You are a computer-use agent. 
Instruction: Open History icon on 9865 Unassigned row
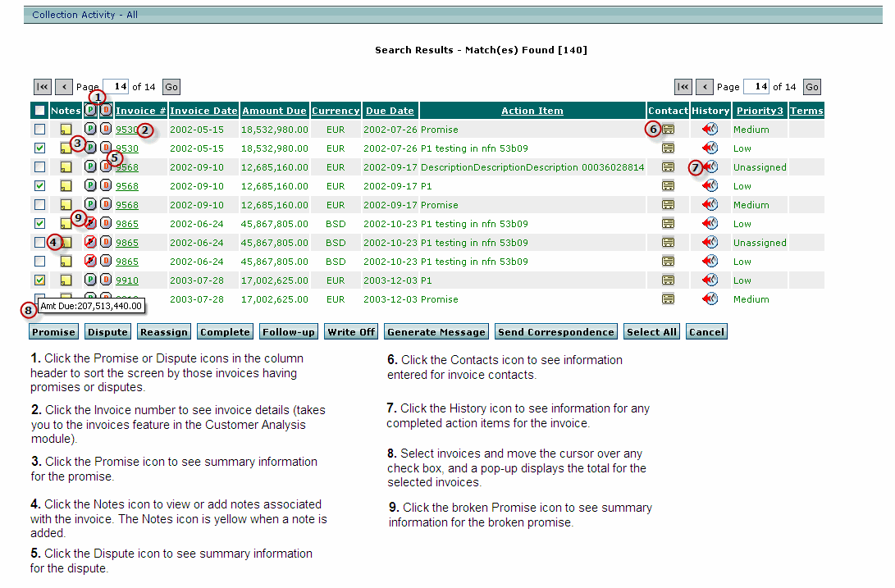710,242
